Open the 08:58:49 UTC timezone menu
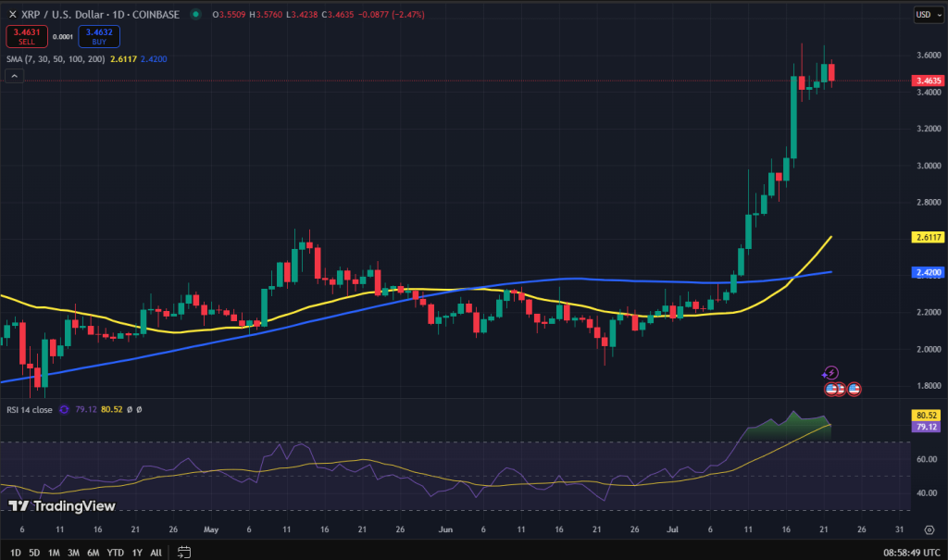The image size is (948, 560). [x=912, y=553]
